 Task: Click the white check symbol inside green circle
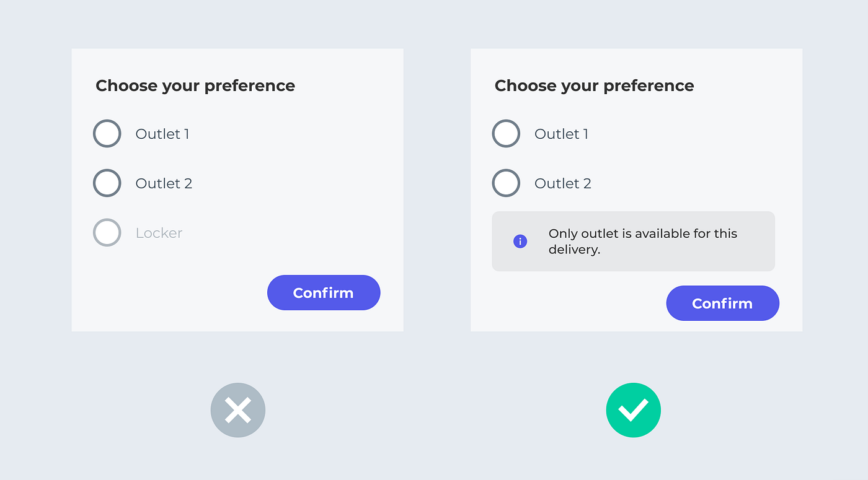coord(633,410)
